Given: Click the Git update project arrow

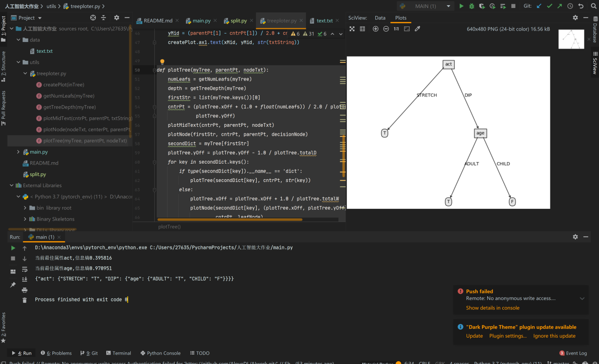Looking at the screenshot, I should pos(539,6).
